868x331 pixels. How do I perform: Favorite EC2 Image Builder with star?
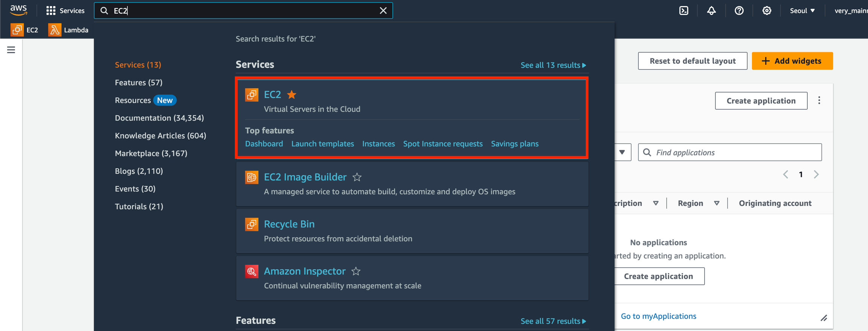(357, 177)
